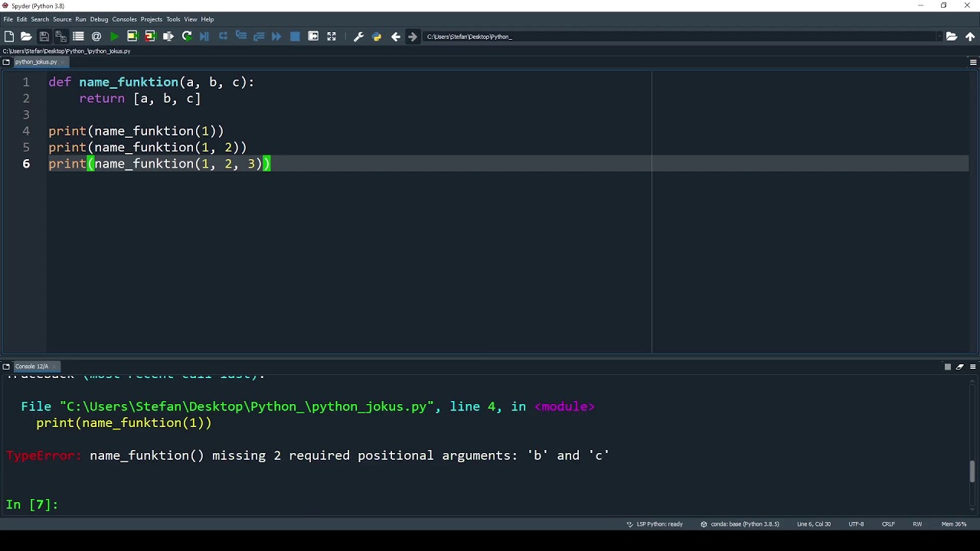
Task: Open the Run menu
Action: (x=80, y=19)
